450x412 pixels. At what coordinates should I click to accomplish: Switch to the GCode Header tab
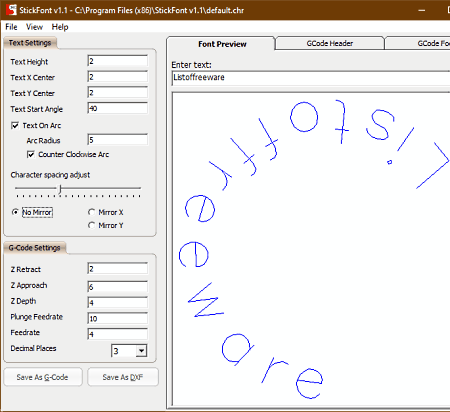pyautogui.click(x=330, y=43)
